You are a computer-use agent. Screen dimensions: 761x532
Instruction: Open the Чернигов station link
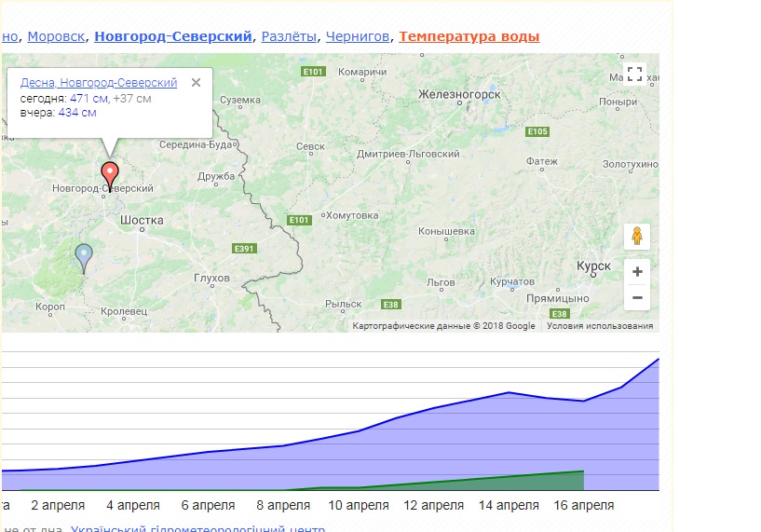(358, 36)
